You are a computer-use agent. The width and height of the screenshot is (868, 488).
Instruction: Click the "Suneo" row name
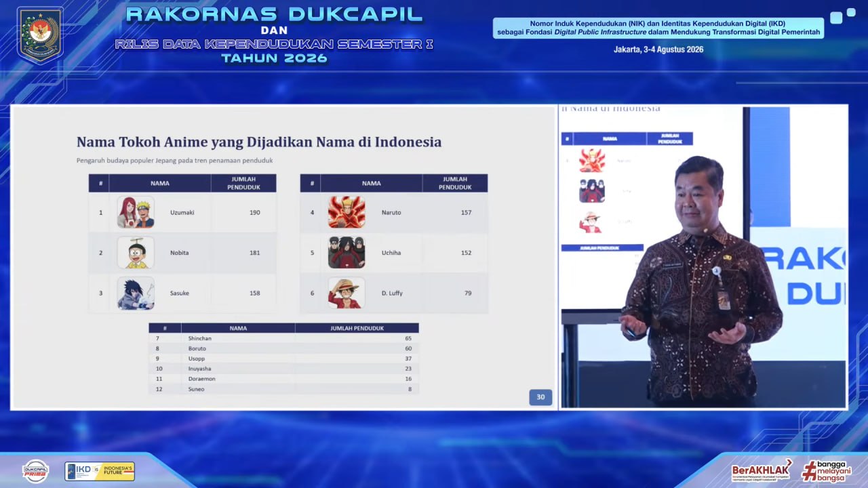196,389
